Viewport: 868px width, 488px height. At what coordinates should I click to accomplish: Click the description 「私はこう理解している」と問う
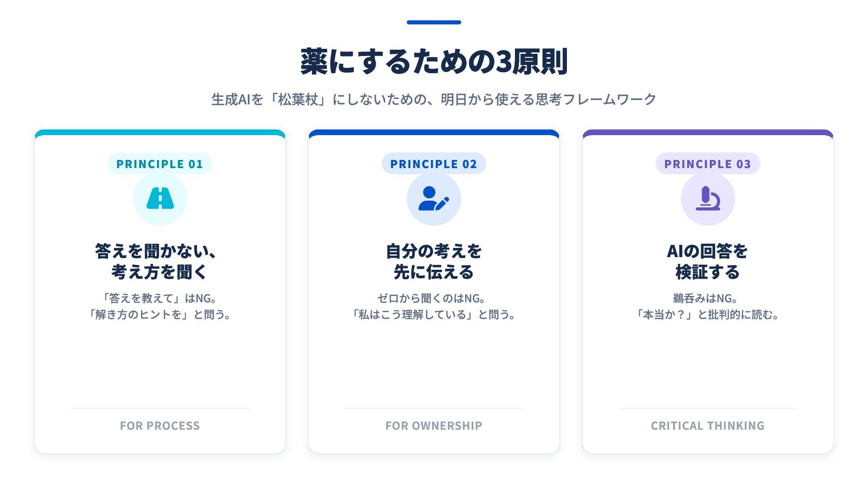[x=434, y=314]
